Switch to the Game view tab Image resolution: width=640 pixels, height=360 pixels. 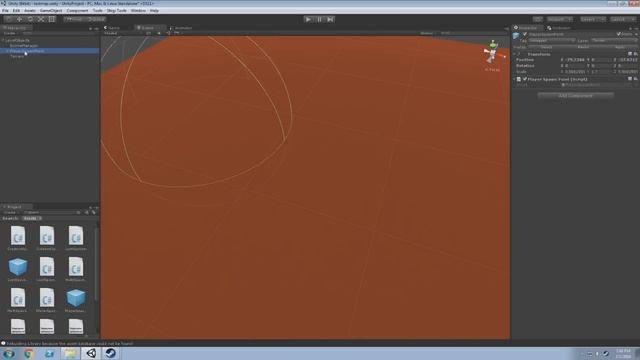click(x=113, y=28)
